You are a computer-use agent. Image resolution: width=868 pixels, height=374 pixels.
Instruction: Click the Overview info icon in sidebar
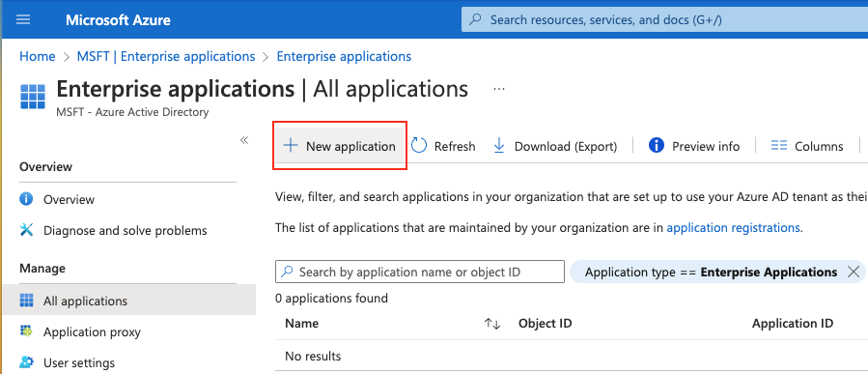coord(26,199)
